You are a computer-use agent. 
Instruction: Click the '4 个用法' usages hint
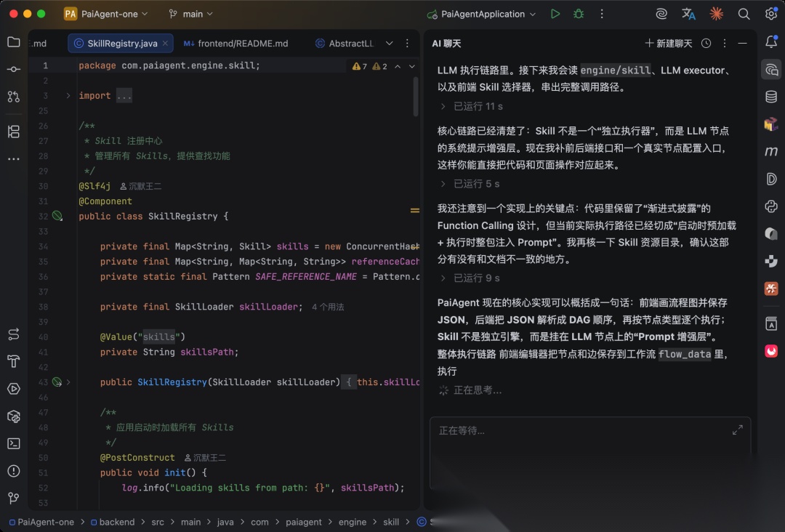(x=328, y=307)
